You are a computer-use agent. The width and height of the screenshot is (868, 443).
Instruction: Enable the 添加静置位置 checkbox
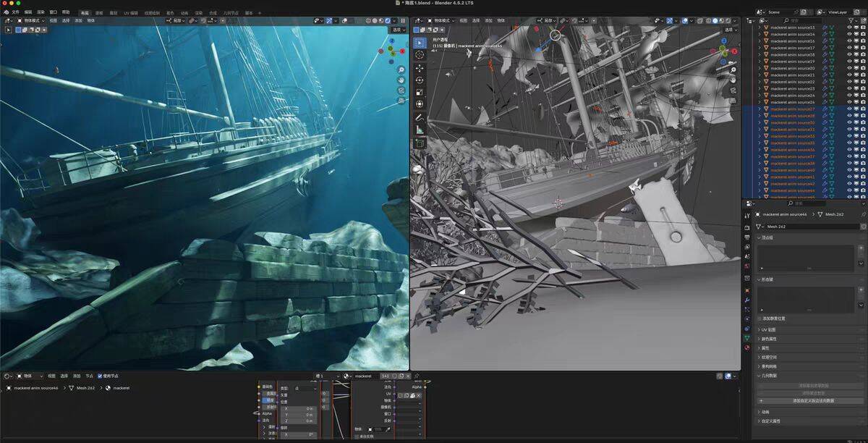[x=759, y=318]
